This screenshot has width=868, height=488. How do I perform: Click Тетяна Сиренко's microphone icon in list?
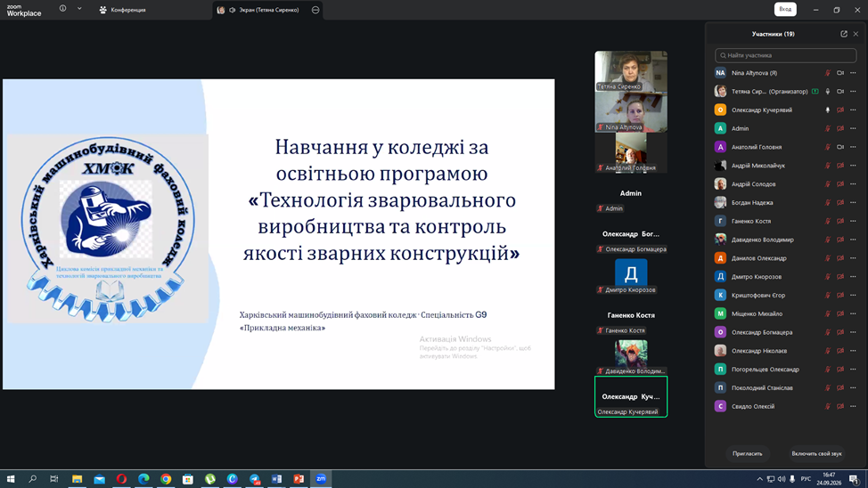[828, 92]
